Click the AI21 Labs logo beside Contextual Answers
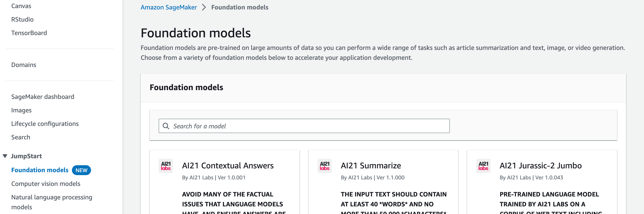This screenshot has height=214, width=644. (x=166, y=166)
